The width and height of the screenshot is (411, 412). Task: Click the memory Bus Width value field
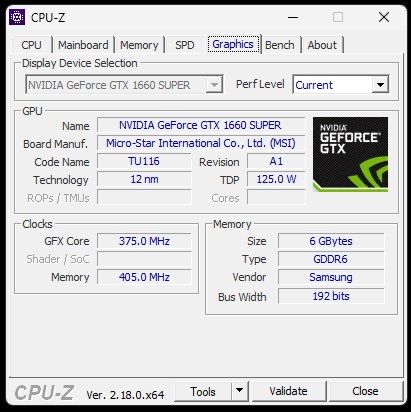pyautogui.click(x=331, y=296)
